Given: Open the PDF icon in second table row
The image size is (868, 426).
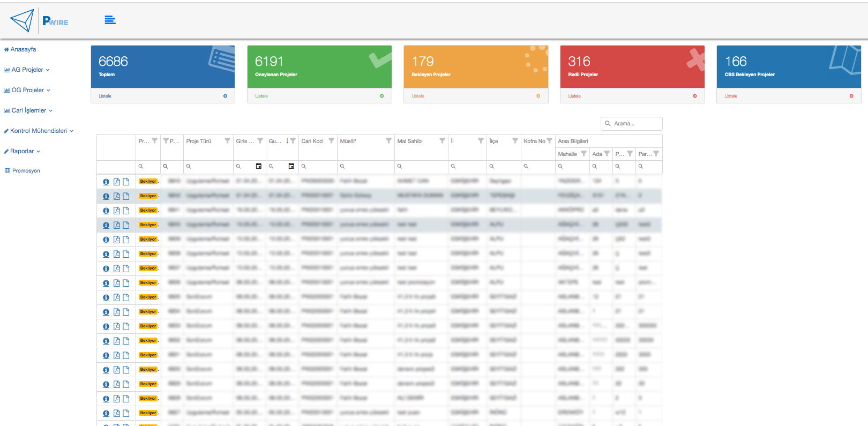Looking at the screenshot, I should (x=116, y=196).
